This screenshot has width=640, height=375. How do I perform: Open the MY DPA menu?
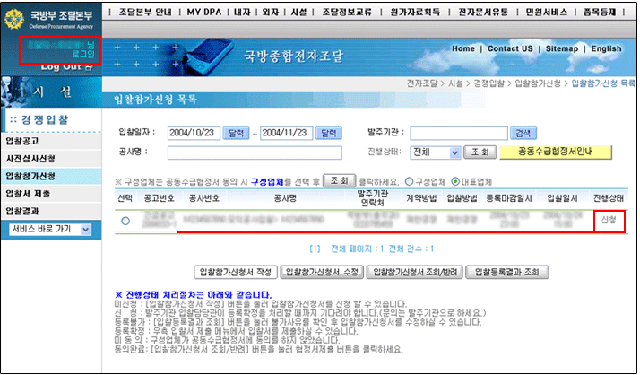(204, 12)
